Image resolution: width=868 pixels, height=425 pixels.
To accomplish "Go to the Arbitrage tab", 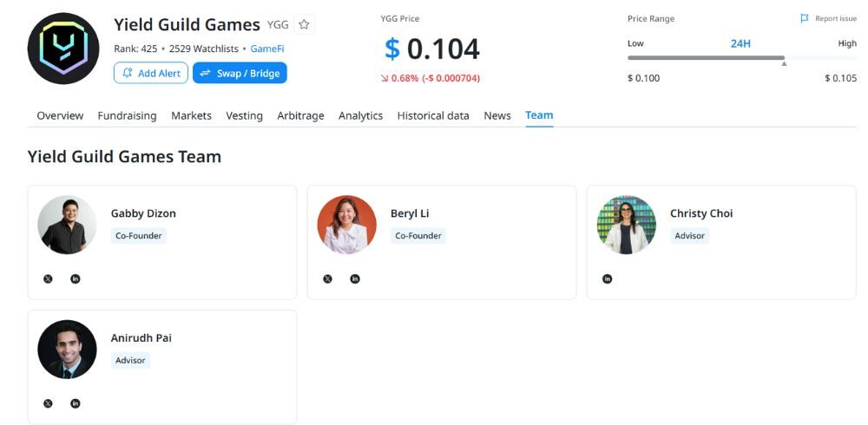I will 300,115.
